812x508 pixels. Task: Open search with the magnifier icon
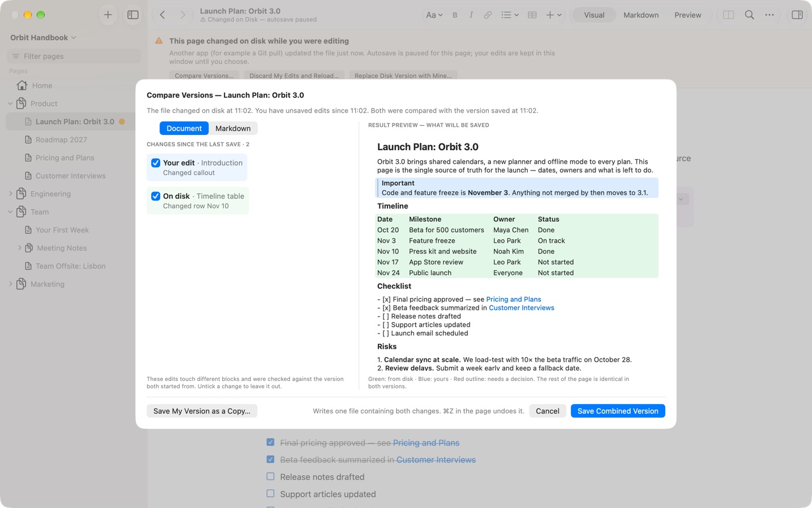click(749, 15)
